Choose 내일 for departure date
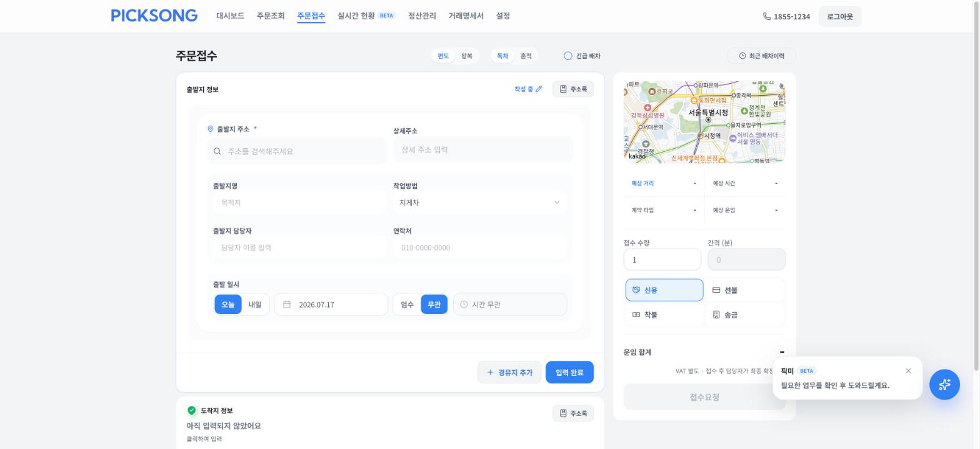 (255, 305)
